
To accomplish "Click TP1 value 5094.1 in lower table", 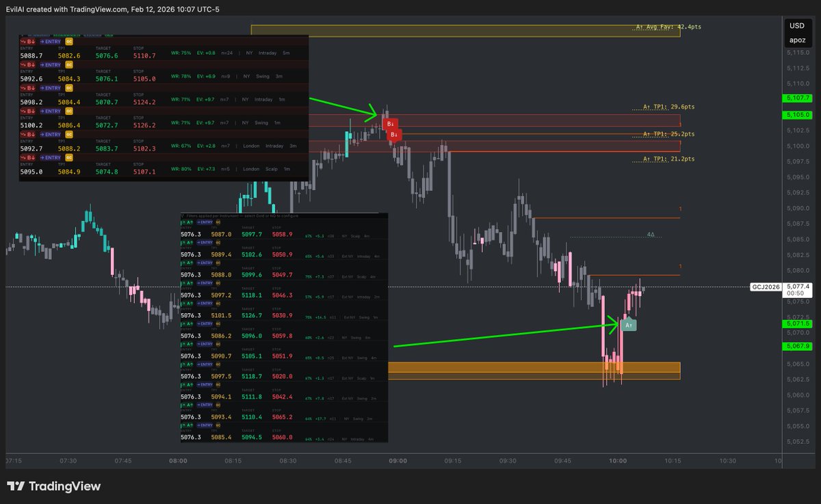I will 221,397.
